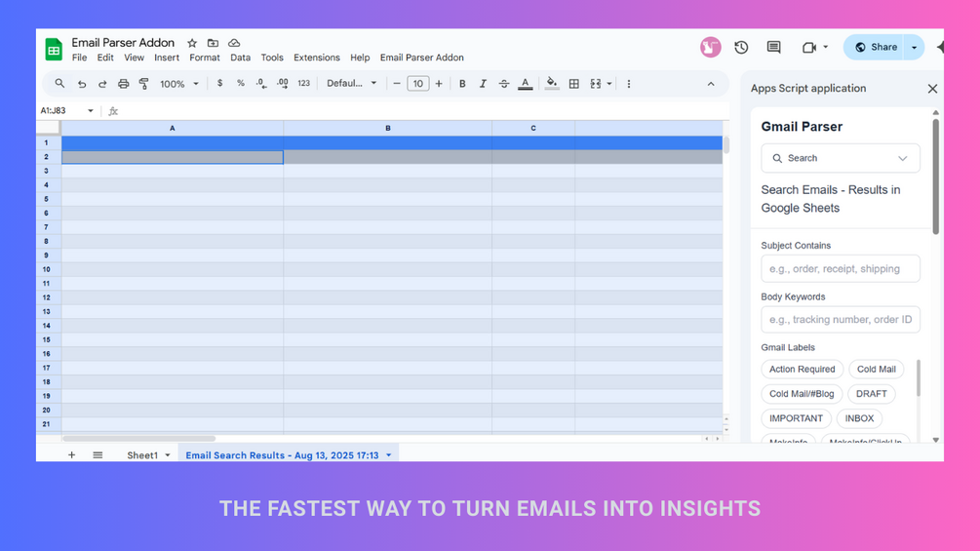Decrease decimal places
The height and width of the screenshot is (551, 980).
tap(261, 83)
